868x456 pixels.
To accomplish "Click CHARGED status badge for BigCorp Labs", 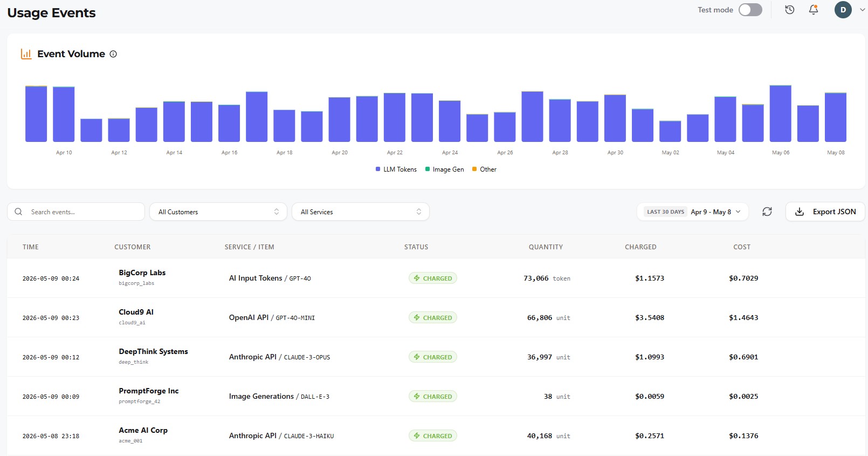I will click(x=432, y=278).
